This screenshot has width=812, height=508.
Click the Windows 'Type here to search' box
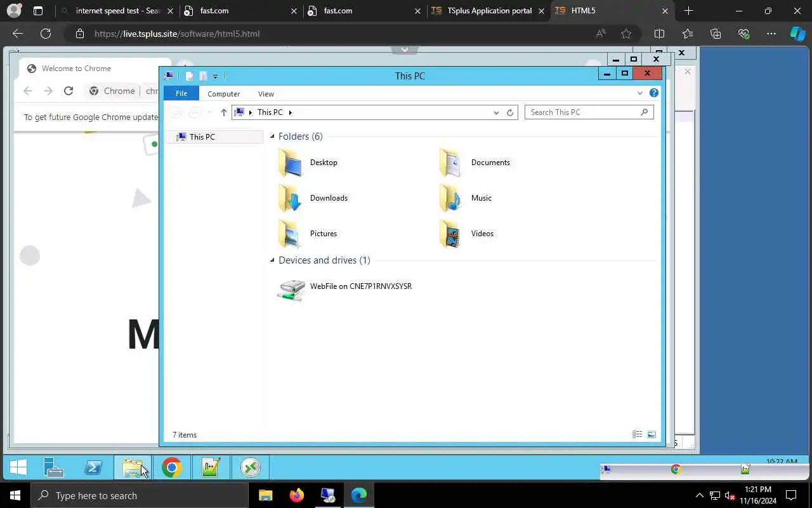click(140, 495)
